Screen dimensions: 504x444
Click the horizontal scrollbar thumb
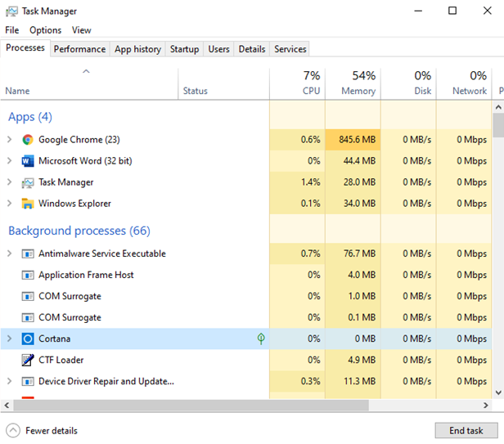191,406
